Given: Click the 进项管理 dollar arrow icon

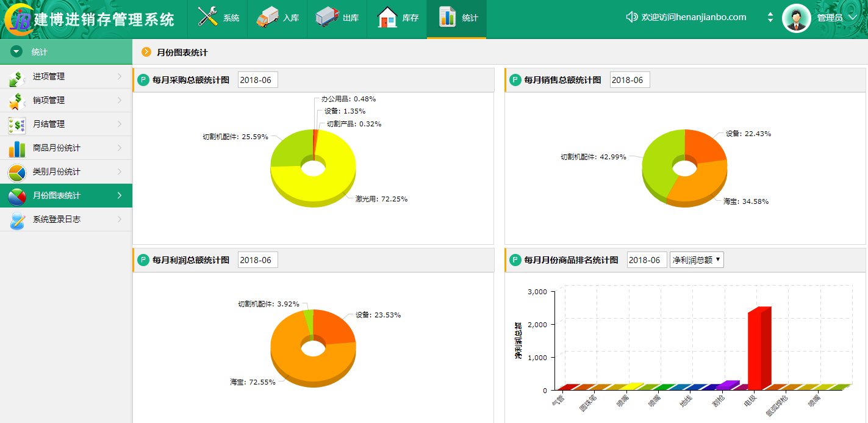Looking at the screenshot, I should [17, 77].
